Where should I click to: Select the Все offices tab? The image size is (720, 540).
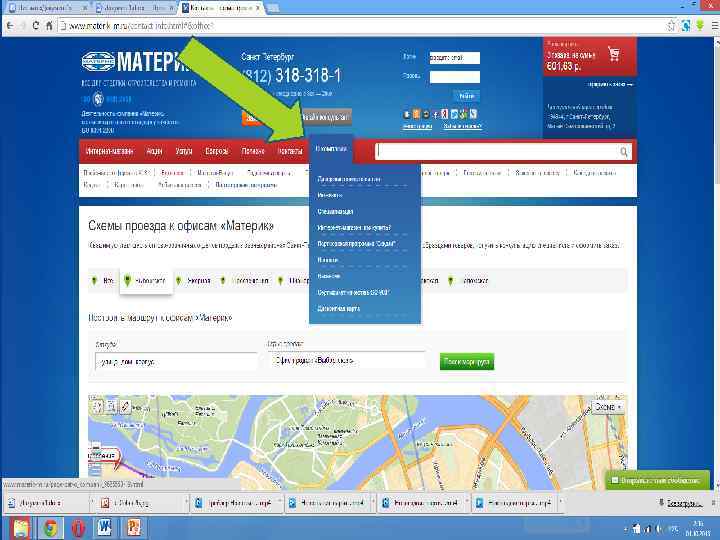click(x=104, y=281)
